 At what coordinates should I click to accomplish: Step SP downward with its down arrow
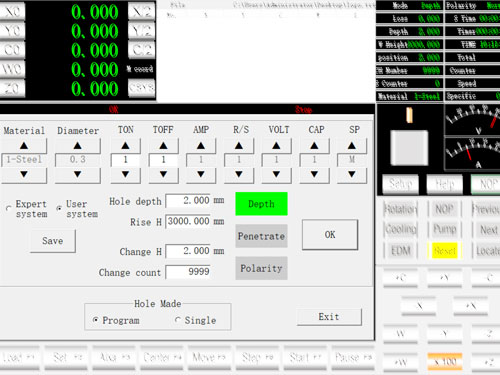(352, 174)
